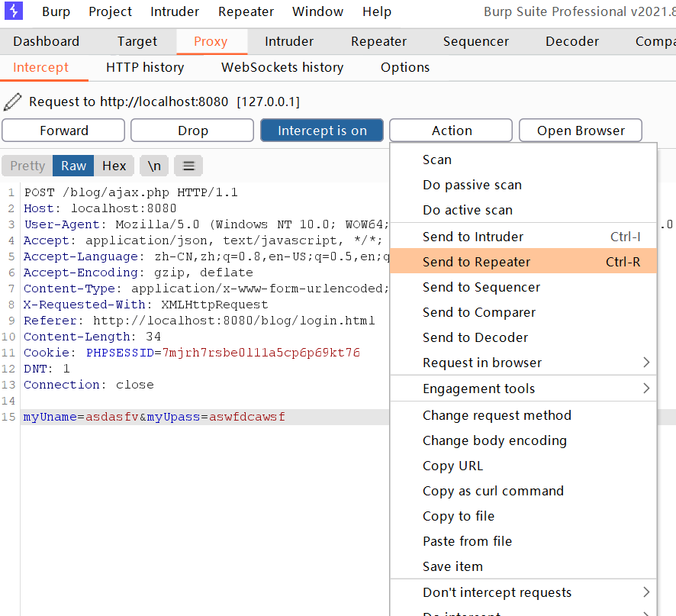Click the Referer header line

pyautogui.click(x=199, y=321)
